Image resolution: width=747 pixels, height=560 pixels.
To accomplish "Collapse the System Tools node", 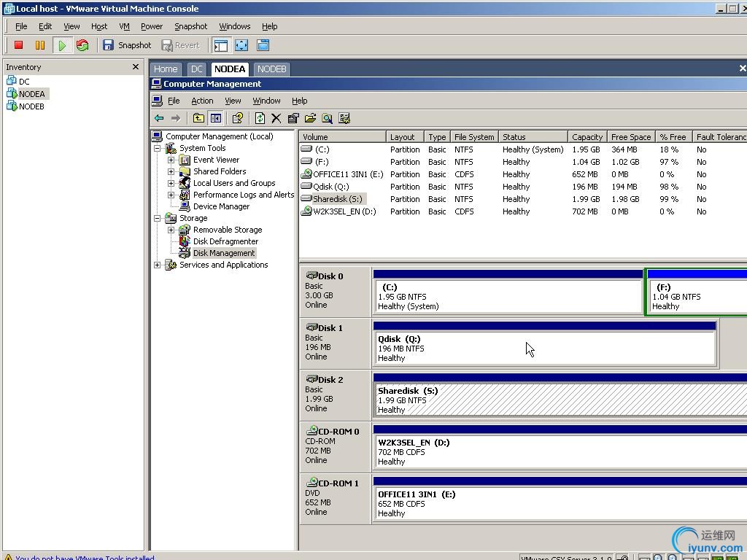I will pyautogui.click(x=158, y=148).
